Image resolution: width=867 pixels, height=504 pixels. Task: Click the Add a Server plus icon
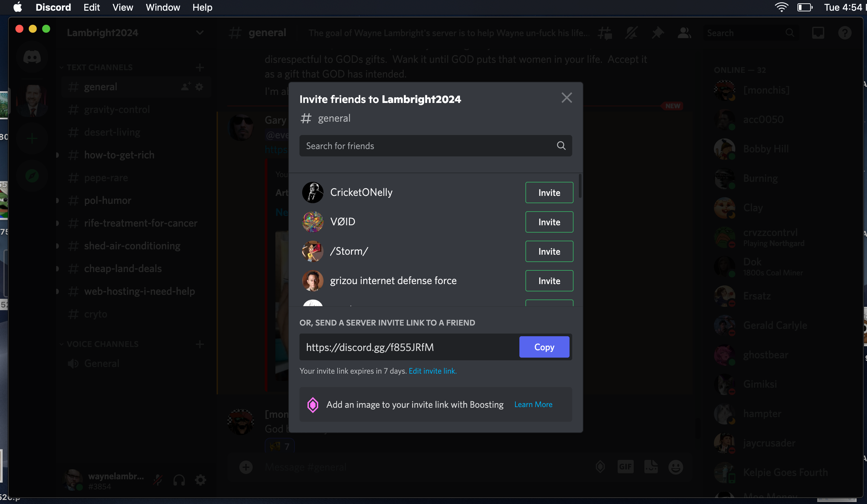(32, 139)
